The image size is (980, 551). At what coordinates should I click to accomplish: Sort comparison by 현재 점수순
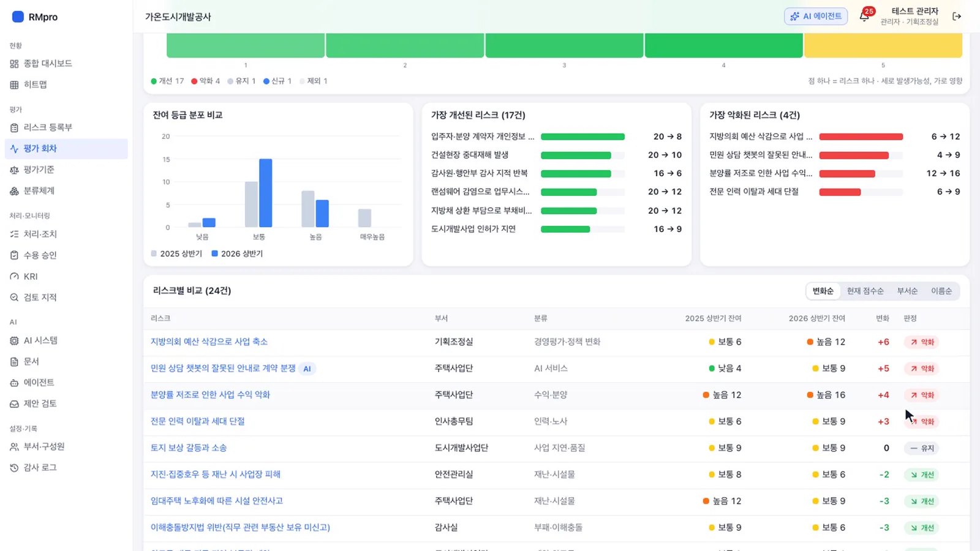(865, 291)
